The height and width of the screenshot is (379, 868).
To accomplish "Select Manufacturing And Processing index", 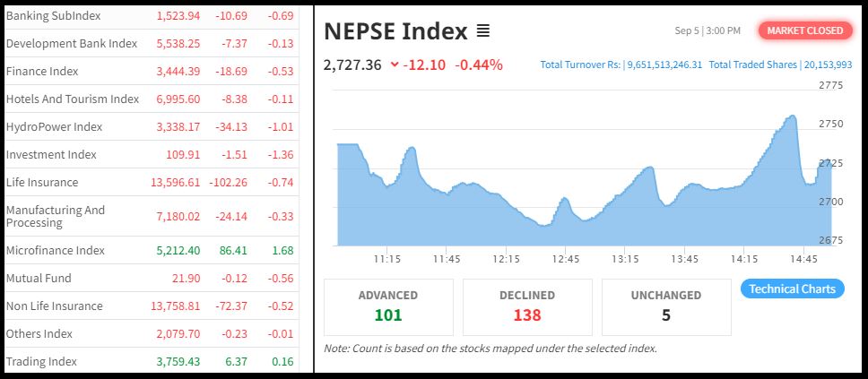I will [56, 216].
